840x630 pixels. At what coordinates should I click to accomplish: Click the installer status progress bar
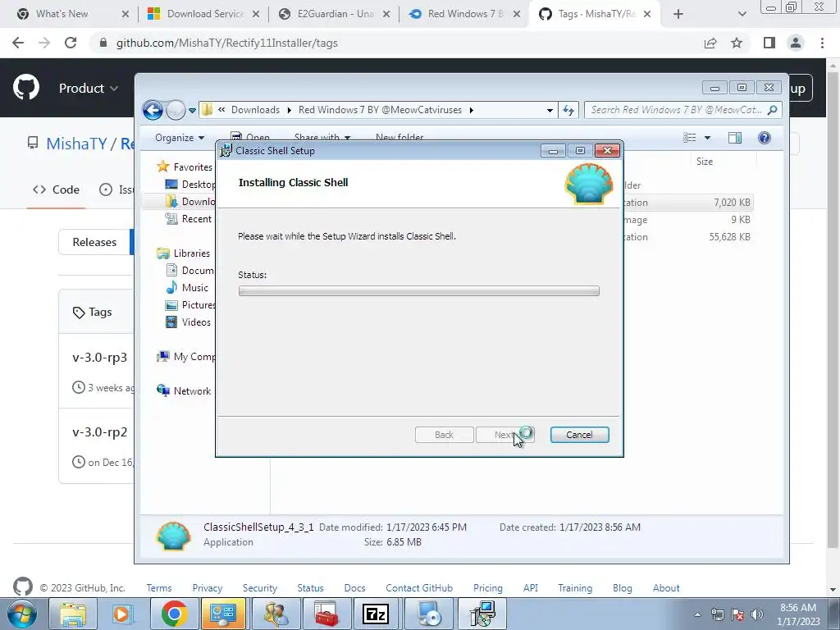pos(419,291)
